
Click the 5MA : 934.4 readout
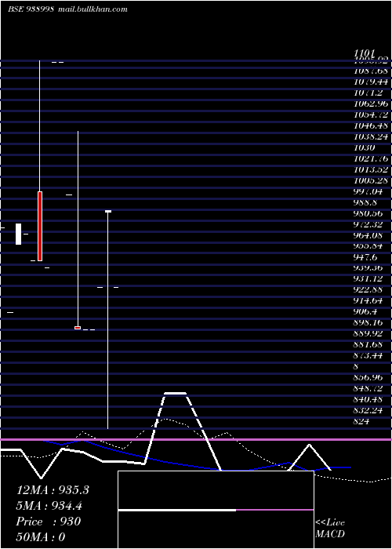[x=49, y=506]
